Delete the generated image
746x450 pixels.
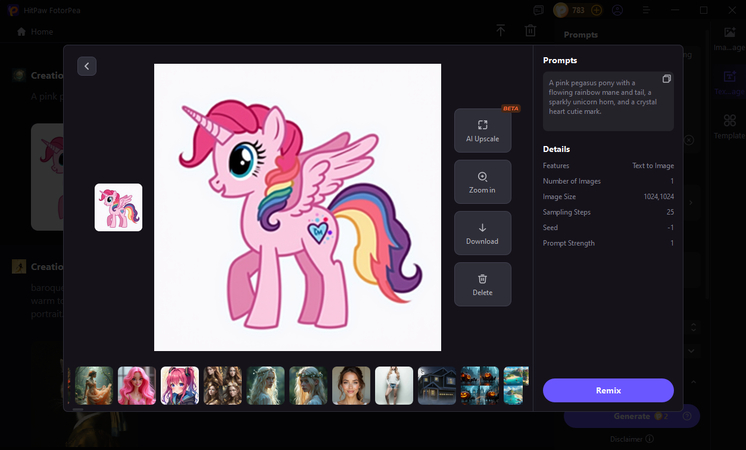[x=482, y=284]
